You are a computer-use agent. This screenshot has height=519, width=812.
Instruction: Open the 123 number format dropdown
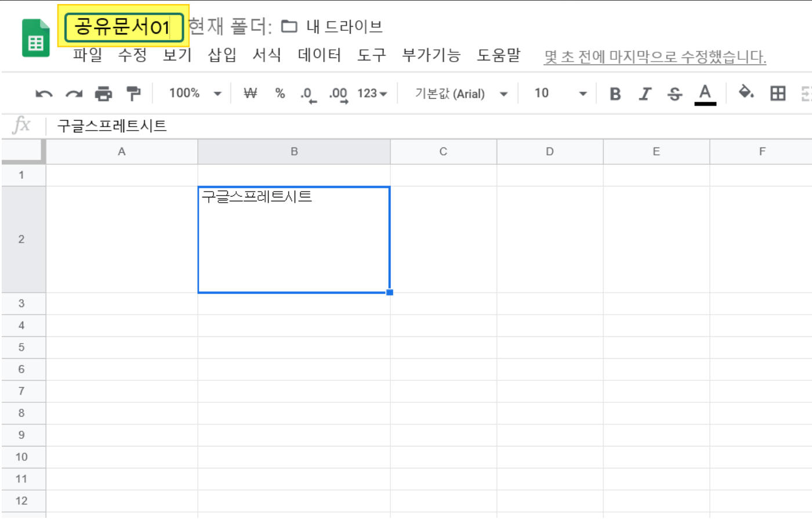tap(372, 93)
